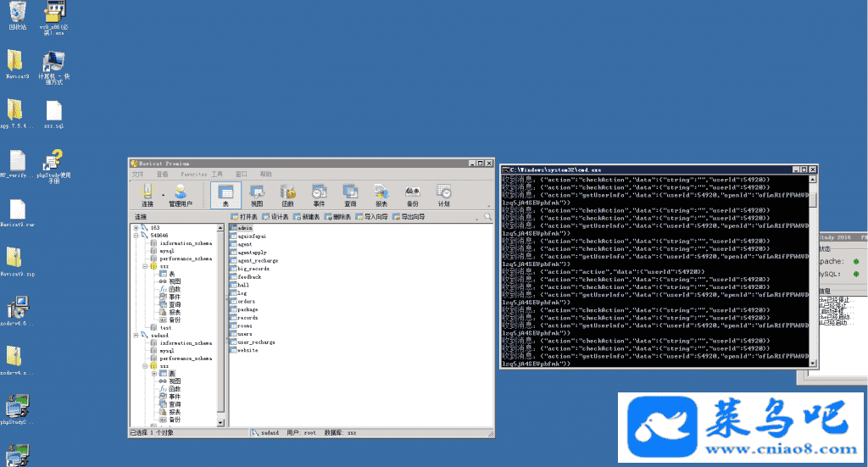Viewport: 868px width, 467px height.
Task: Open the 备份 (Backup) toolbar icon
Action: point(413,194)
